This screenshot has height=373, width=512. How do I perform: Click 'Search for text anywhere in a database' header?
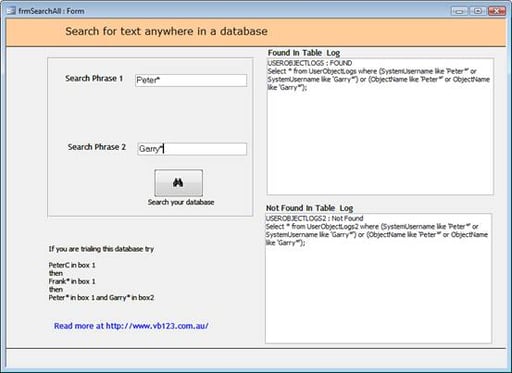pyautogui.click(x=166, y=31)
